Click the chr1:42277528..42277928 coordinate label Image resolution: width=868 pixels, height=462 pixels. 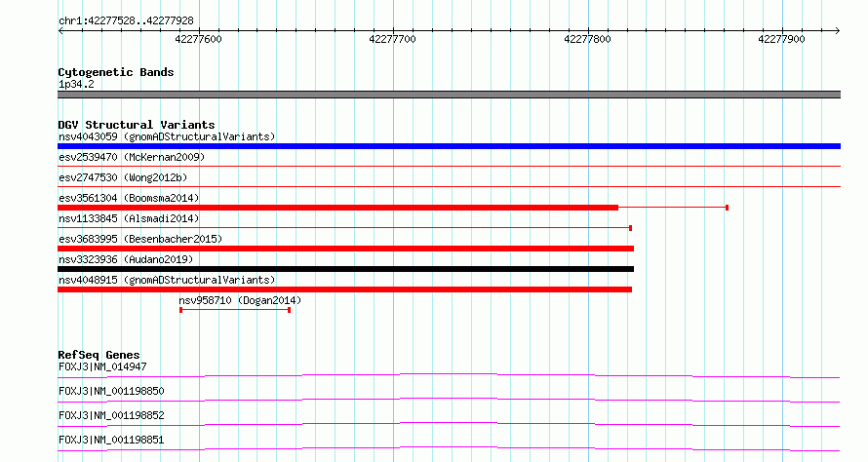(x=126, y=21)
